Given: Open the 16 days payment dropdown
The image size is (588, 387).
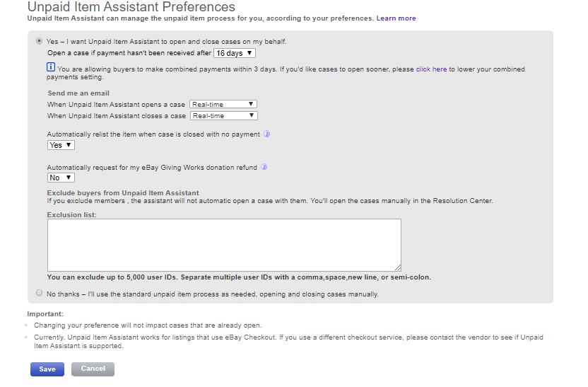Looking at the screenshot, I should tap(235, 53).
